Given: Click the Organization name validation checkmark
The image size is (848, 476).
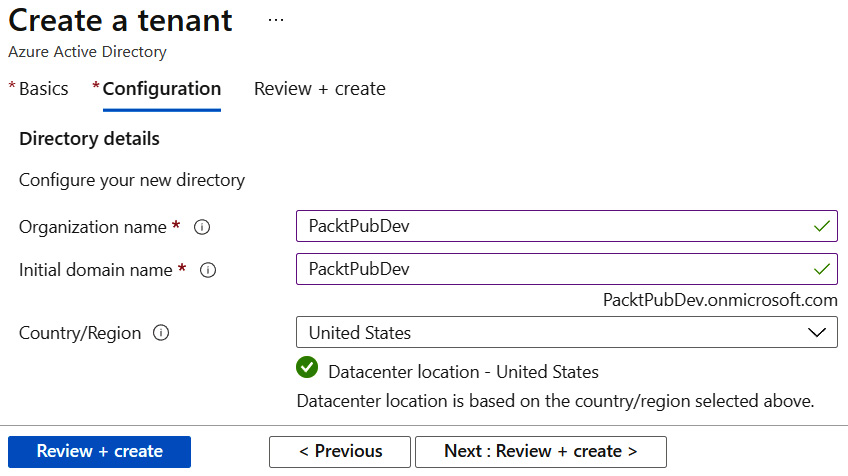Looking at the screenshot, I should pos(822,226).
